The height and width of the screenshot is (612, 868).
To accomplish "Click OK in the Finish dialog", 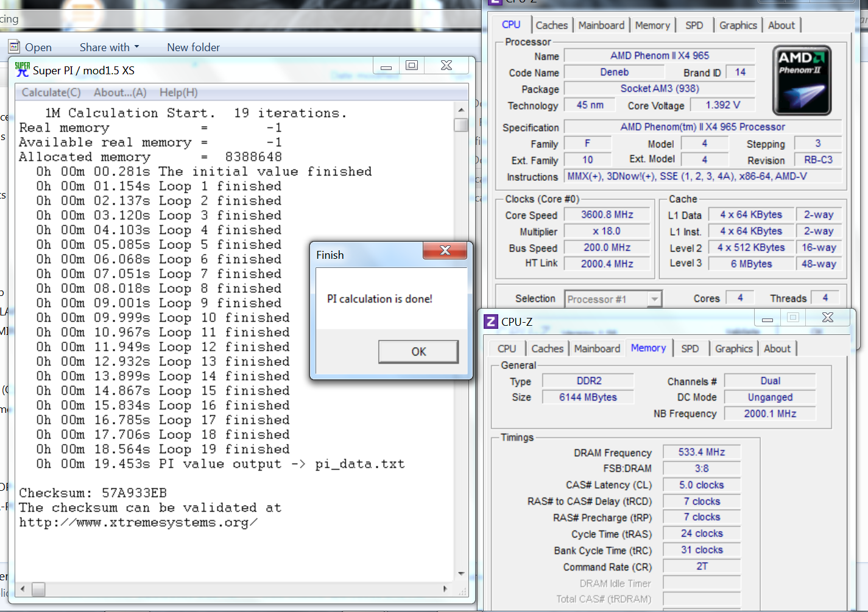I will click(418, 351).
